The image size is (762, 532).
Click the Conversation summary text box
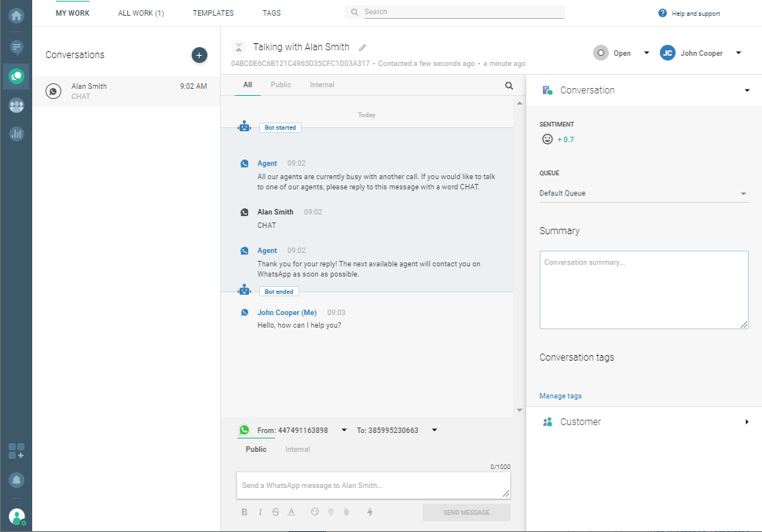(x=643, y=289)
